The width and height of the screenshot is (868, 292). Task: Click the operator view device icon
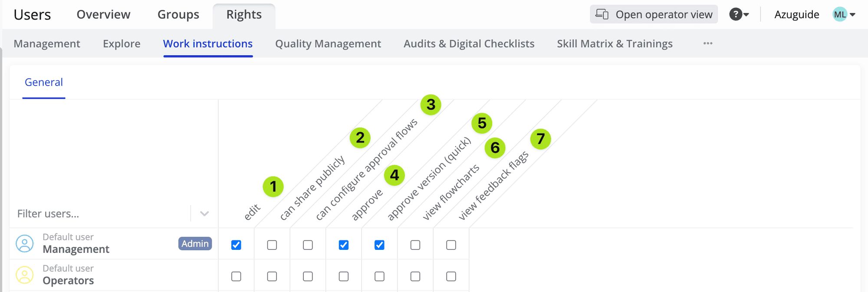[602, 14]
